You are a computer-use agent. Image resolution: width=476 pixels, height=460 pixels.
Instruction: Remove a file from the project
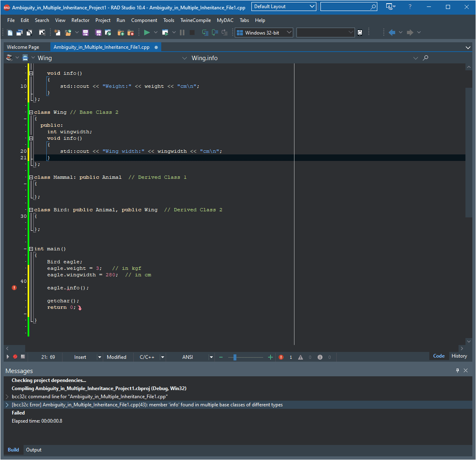click(x=130, y=33)
